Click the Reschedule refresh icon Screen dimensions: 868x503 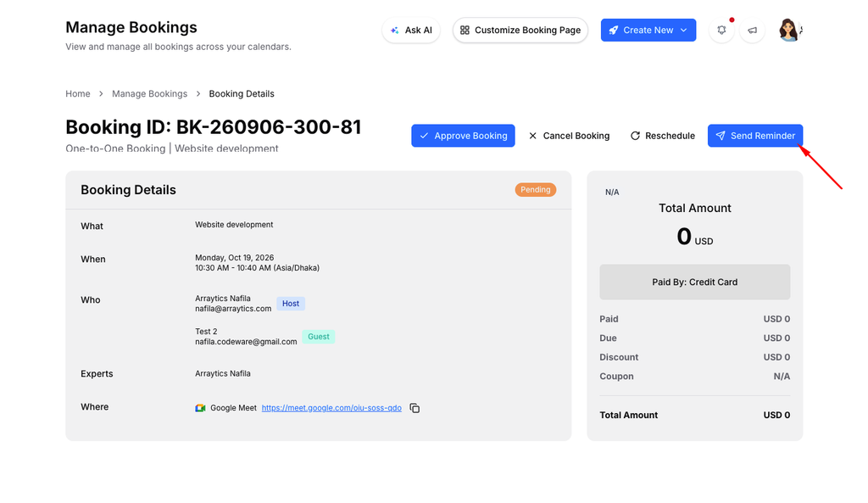(636, 136)
